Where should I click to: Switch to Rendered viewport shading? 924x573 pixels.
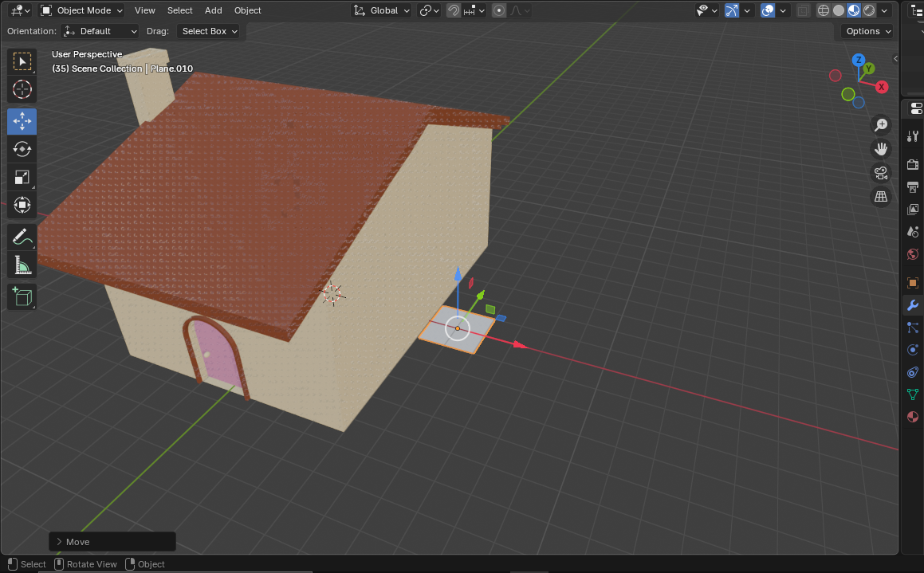[x=869, y=10]
